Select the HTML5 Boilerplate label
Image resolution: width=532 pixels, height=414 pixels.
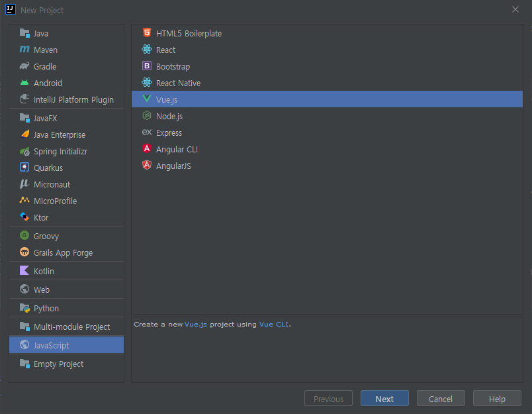click(189, 34)
